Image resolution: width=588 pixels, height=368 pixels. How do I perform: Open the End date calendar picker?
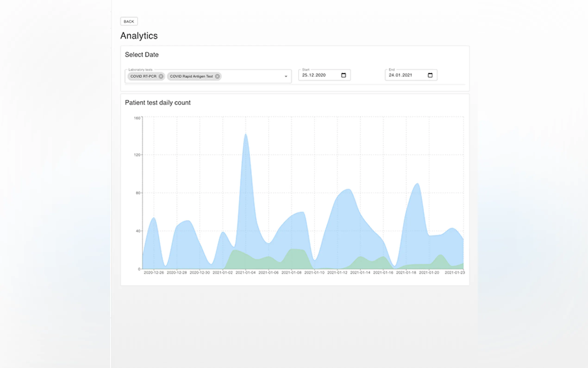click(x=430, y=75)
